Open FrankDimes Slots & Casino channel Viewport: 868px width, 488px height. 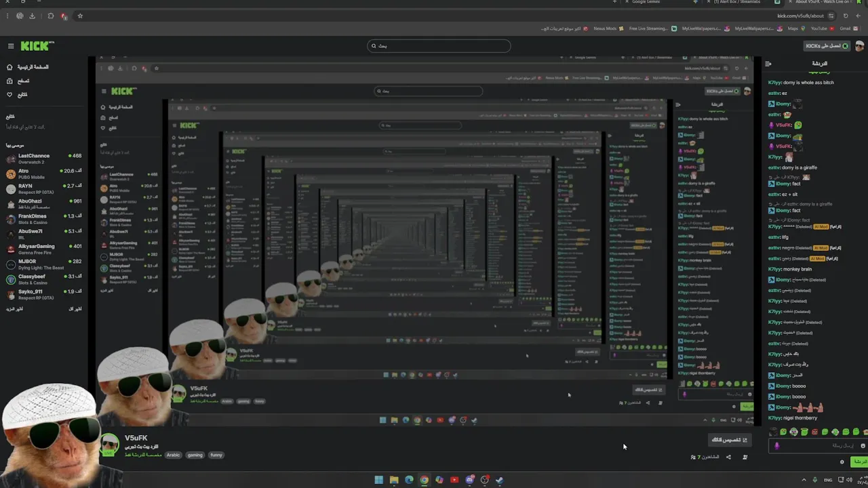tap(43, 219)
